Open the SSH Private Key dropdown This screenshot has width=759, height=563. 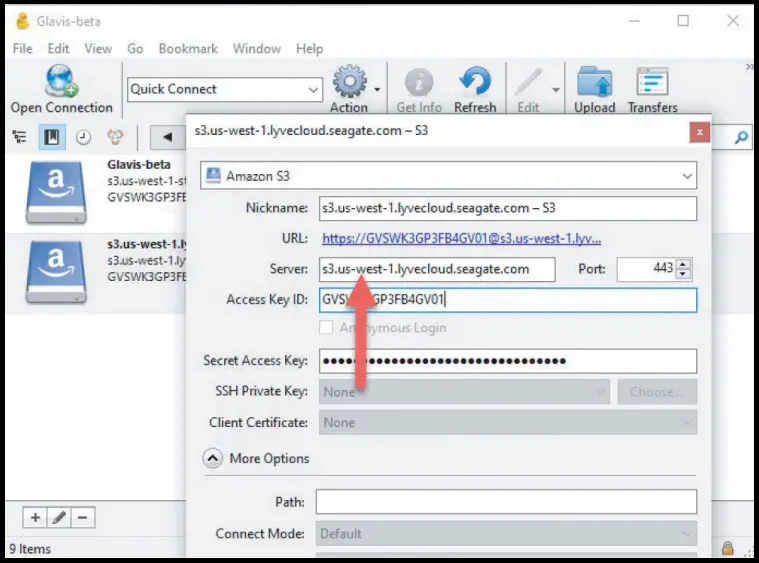tap(464, 392)
